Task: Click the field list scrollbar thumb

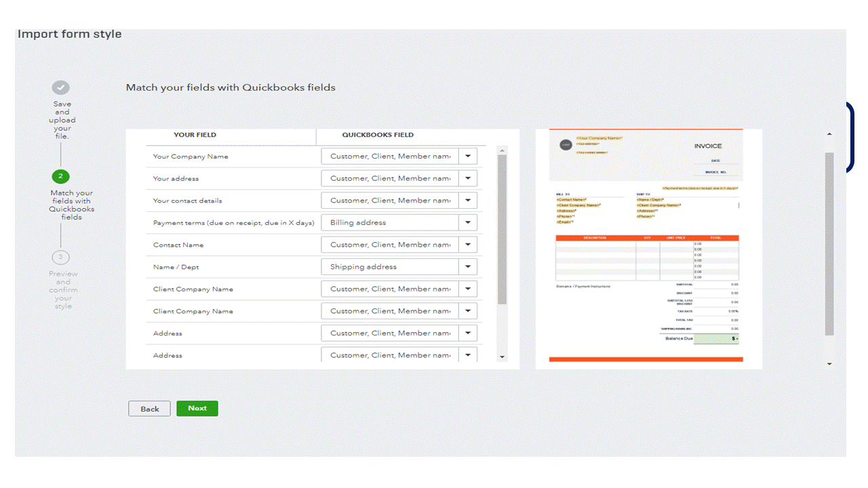Action: coord(502,230)
